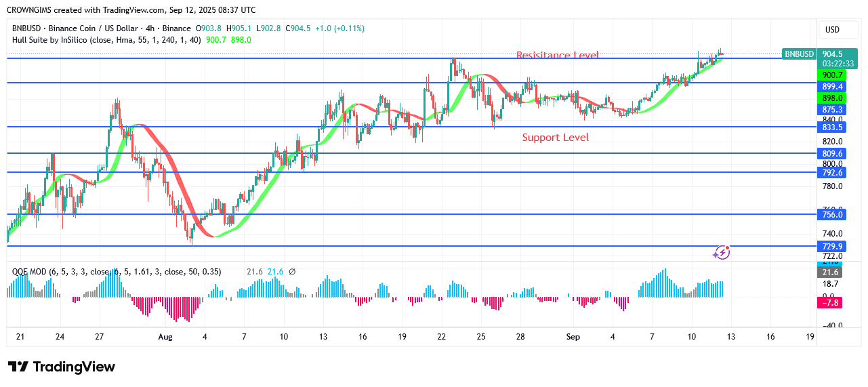The image size is (868, 387).
Task: Click the green 900.7 label on price scale
Action: coord(832,75)
